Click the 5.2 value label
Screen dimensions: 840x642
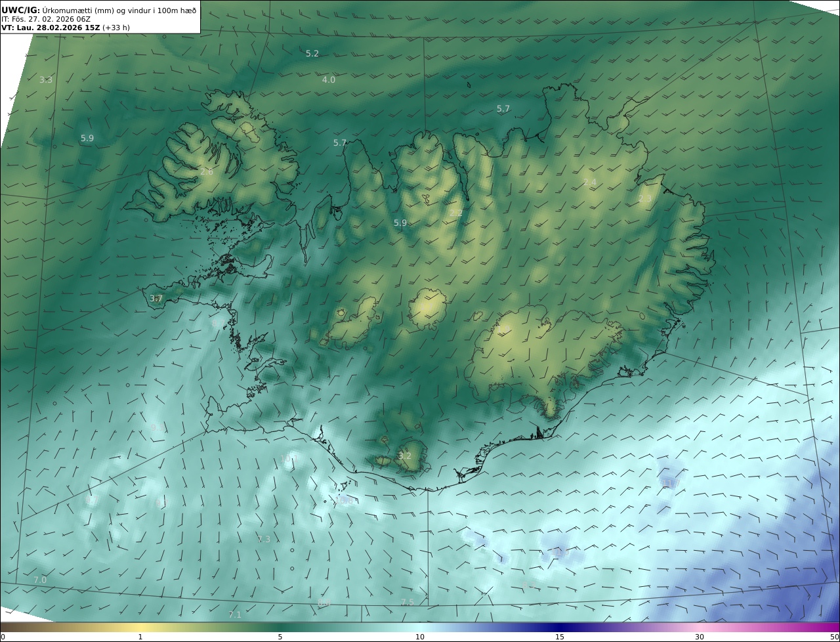point(312,54)
